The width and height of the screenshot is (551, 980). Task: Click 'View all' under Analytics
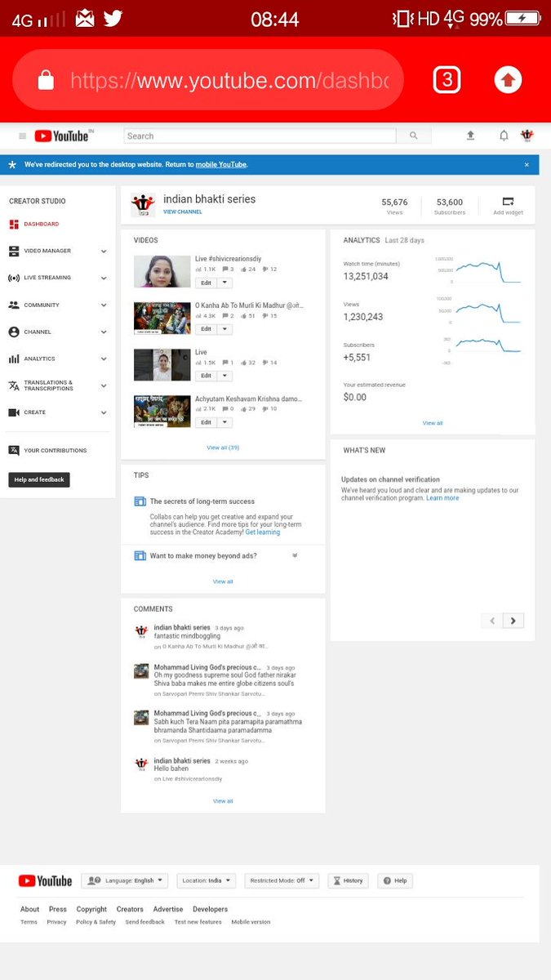tap(433, 423)
